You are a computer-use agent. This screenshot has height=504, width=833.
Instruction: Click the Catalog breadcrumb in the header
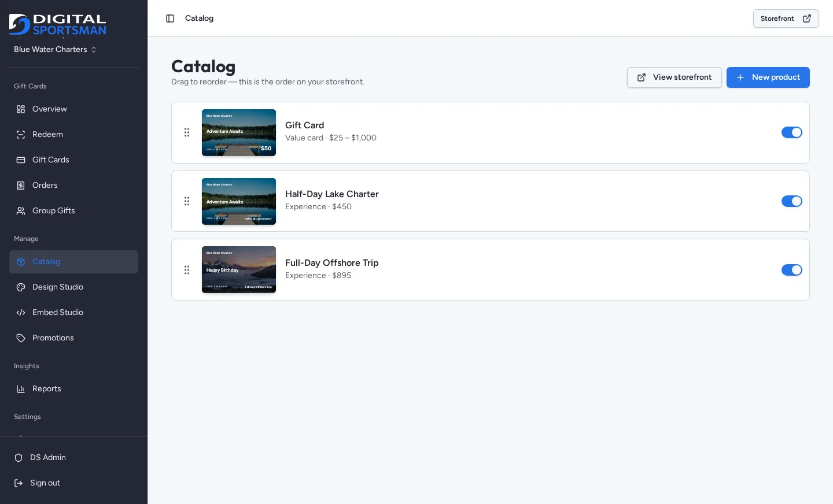(199, 18)
